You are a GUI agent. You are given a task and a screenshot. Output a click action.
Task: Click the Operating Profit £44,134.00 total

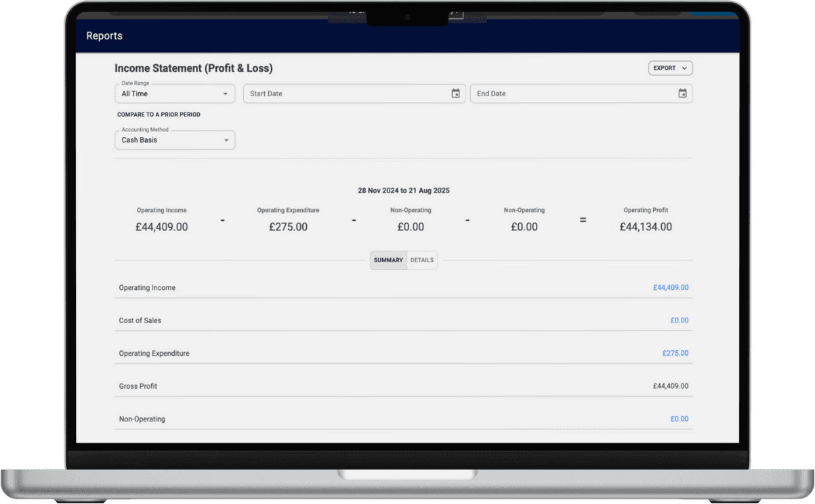[646, 227]
